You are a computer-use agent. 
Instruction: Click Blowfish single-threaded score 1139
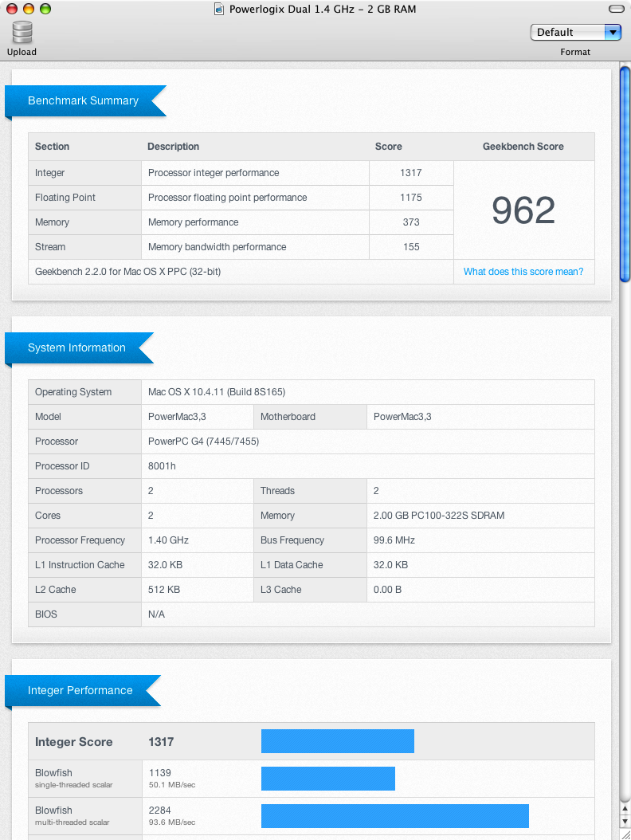tap(160, 772)
